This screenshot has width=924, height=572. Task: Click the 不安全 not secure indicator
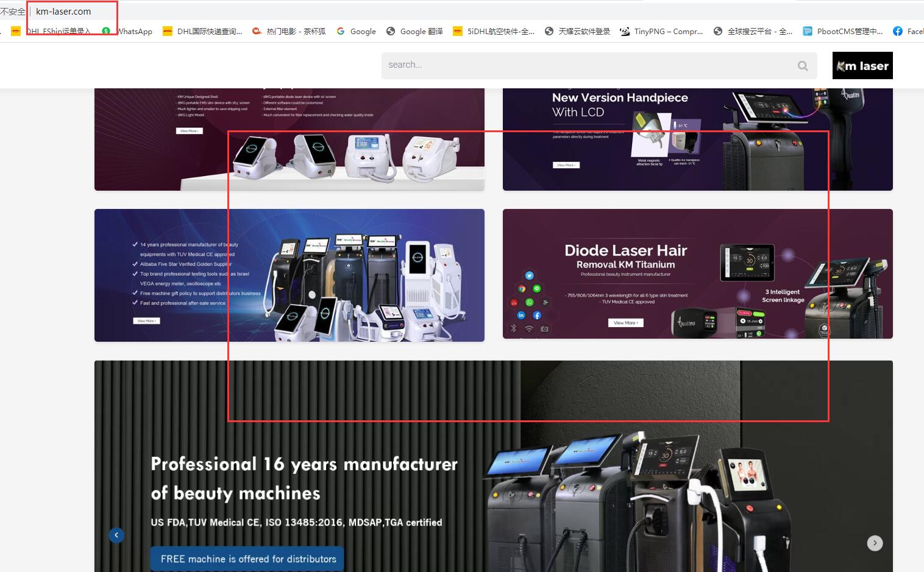click(12, 12)
